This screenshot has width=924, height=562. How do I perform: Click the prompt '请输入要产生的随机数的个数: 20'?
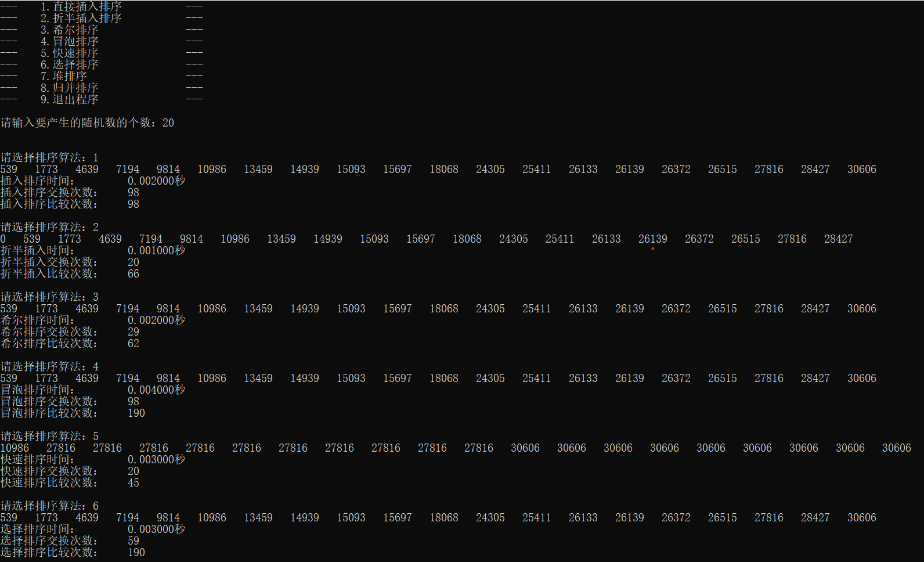87,123
